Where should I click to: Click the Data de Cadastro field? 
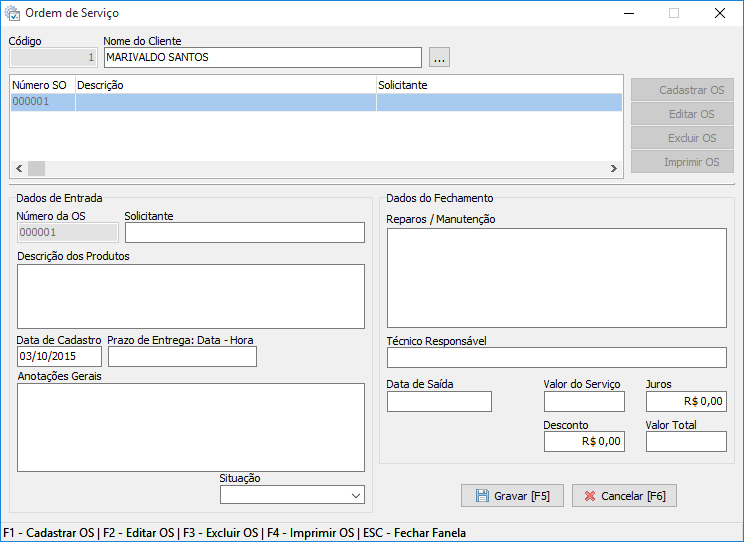tap(59, 357)
